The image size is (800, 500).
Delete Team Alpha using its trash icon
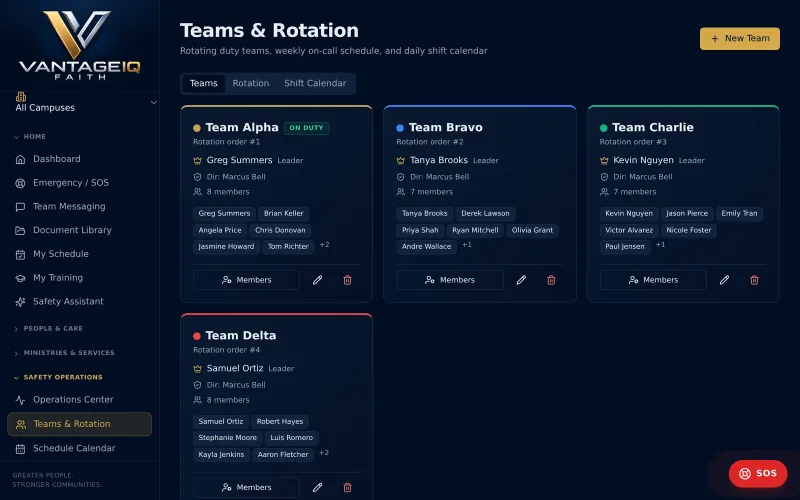point(347,280)
